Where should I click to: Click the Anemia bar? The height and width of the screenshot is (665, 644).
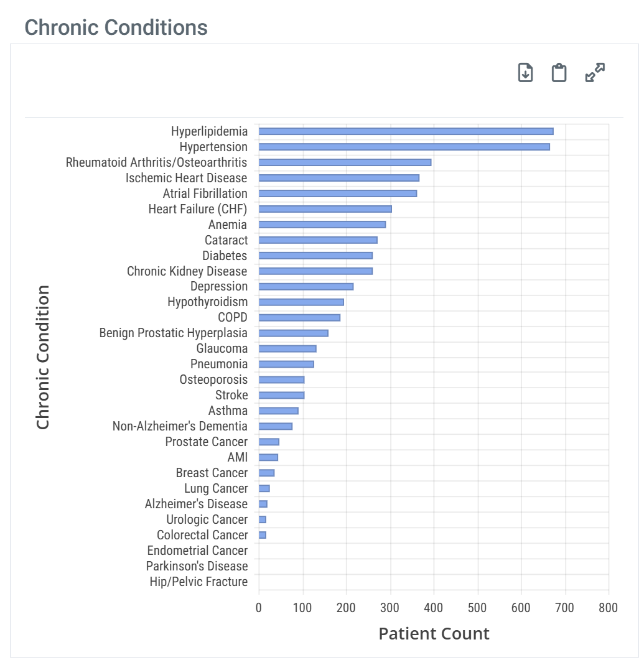coord(322,225)
